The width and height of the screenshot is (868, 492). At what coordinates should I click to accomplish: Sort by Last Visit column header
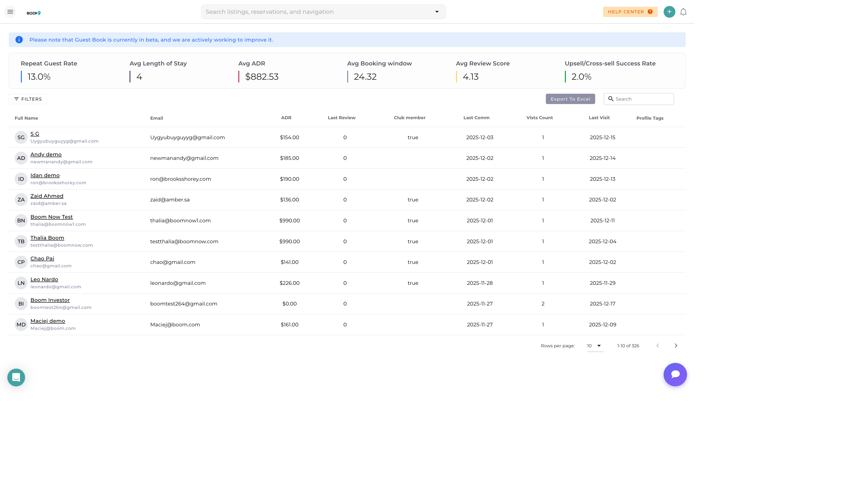pyautogui.click(x=599, y=118)
